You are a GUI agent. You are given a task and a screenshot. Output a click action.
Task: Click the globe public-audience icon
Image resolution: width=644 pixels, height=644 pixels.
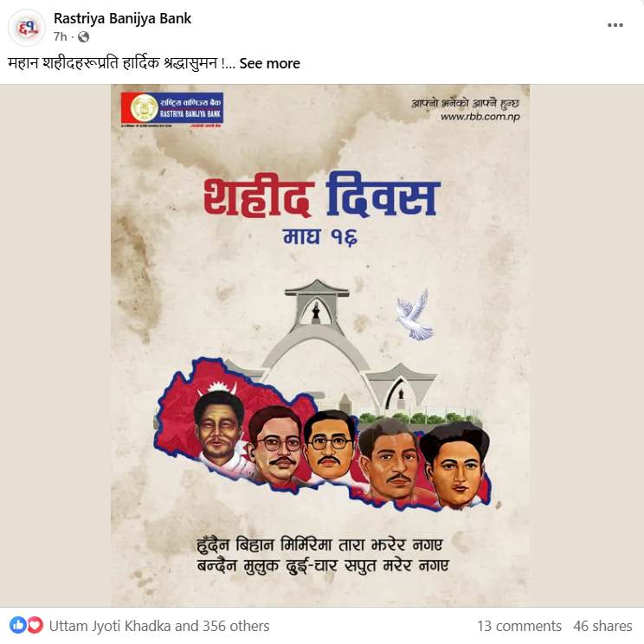pos(83,37)
